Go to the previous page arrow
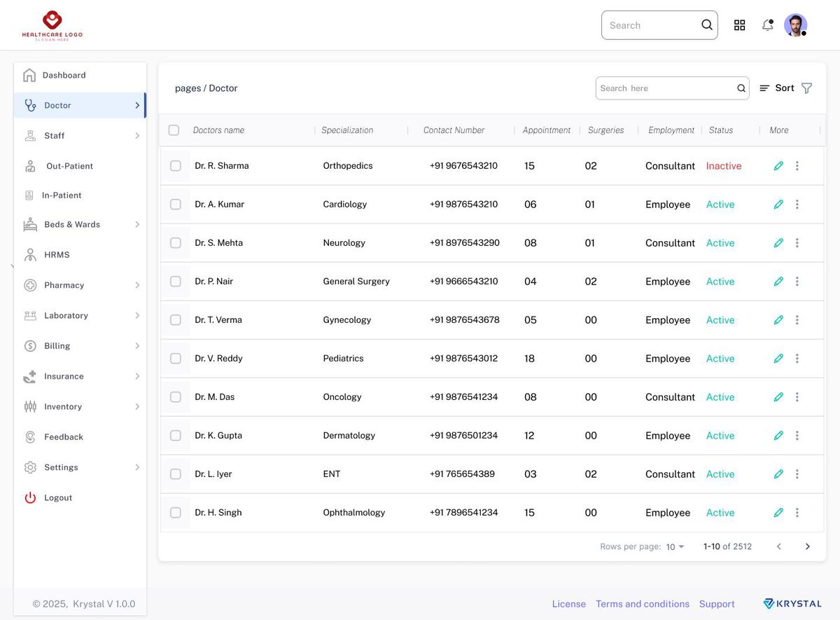The width and height of the screenshot is (840, 620). click(778, 546)
